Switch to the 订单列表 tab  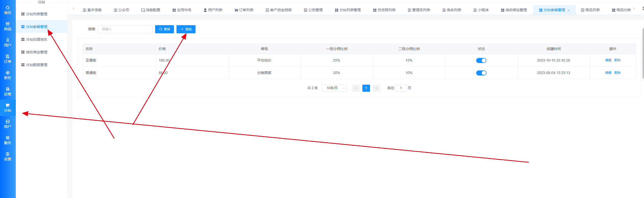coord(244,10)
